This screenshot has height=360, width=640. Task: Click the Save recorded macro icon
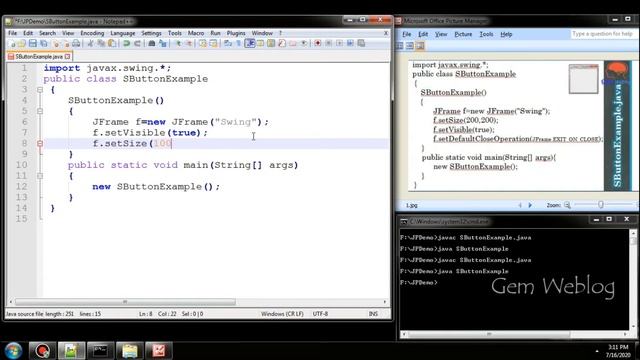(361, 43)
